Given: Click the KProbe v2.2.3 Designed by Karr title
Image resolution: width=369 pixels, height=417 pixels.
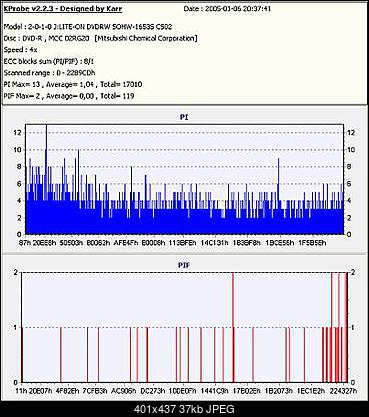Looking at the screenshot, I should (63, 9).
